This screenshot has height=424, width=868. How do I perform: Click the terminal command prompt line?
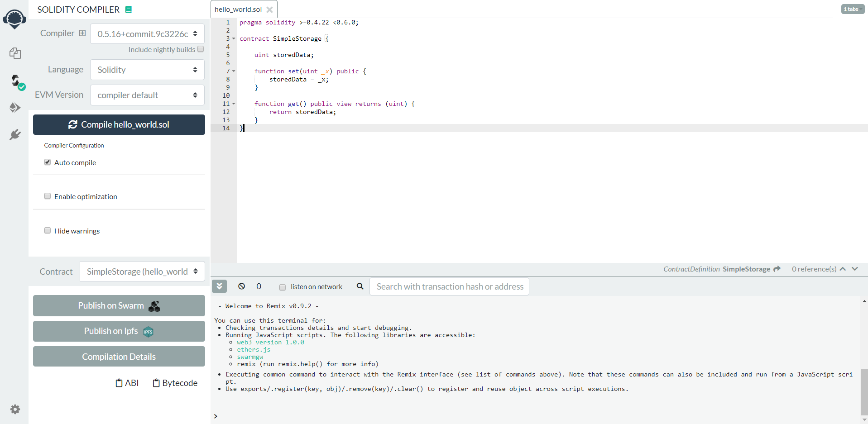pyautogui.click(x=534, y=416)
